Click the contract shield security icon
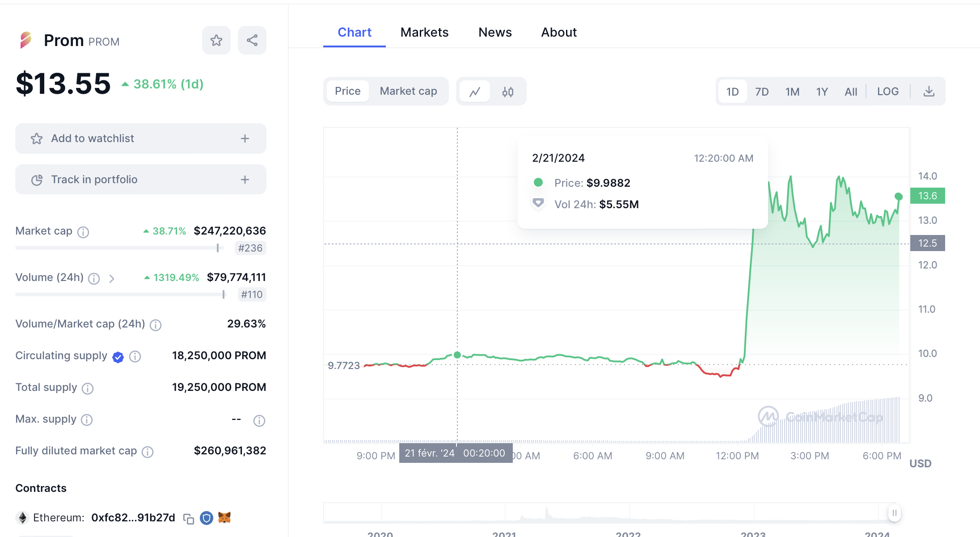This screenshot has width=980, height=537. point(206,518)
